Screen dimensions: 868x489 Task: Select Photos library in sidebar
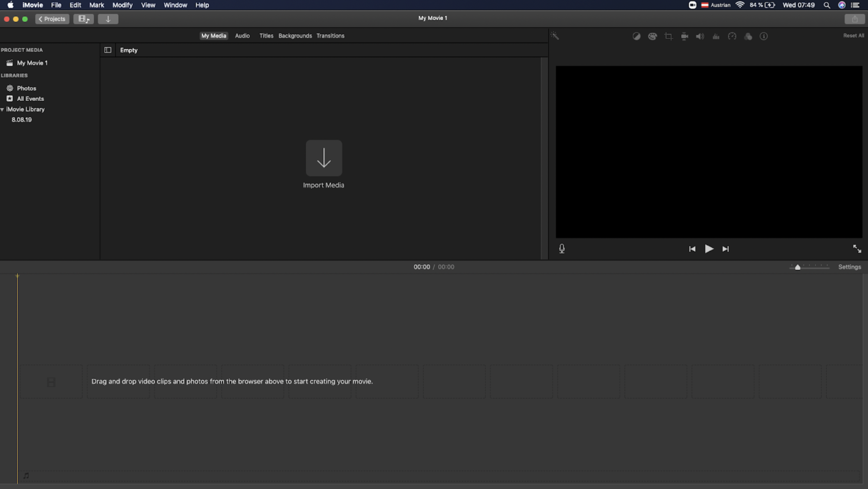(27, 88)
